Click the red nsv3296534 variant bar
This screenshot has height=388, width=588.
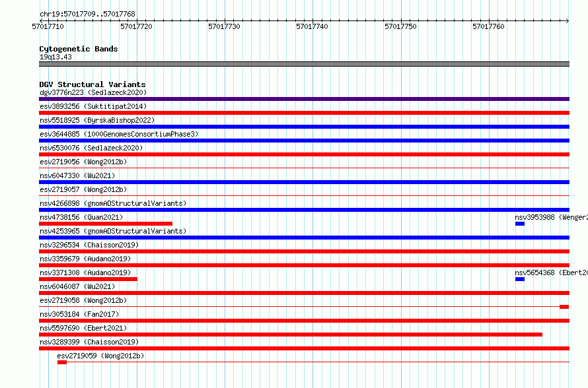click(304, 251)
